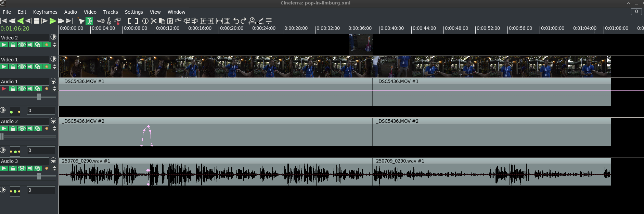Click the redo arrow in toolbar
This screenshot has height=214, width=644.
[x=244, y=21]
